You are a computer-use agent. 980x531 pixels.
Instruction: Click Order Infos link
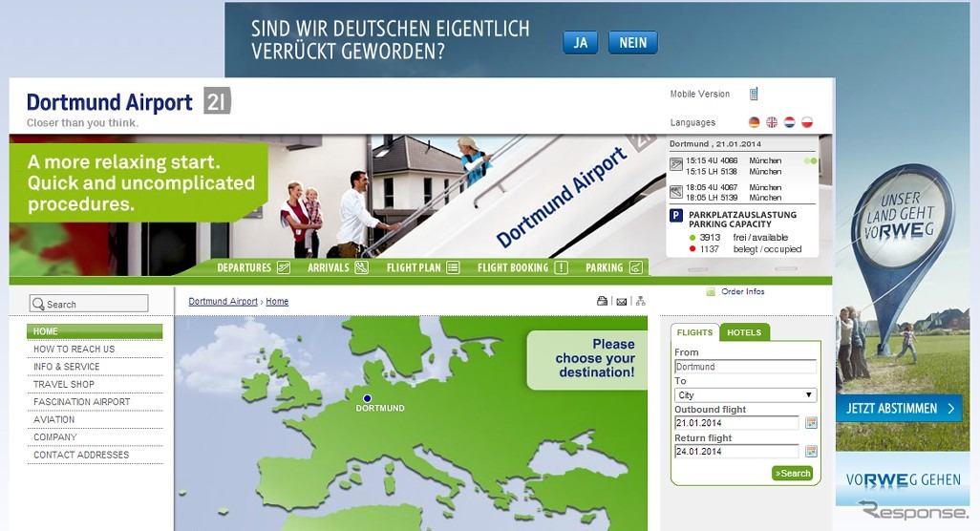[742, 291]
